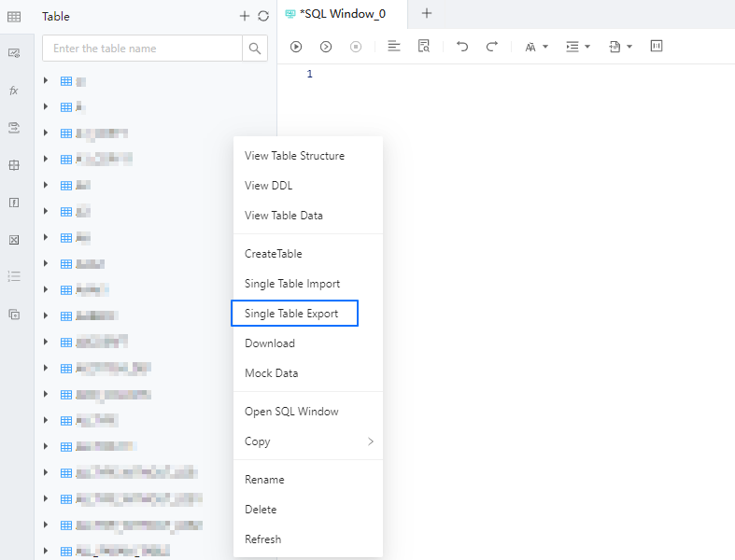Expand the last table row's arrow
The width and height of the screenshot is (735, 560).
(x=46, y=551)
